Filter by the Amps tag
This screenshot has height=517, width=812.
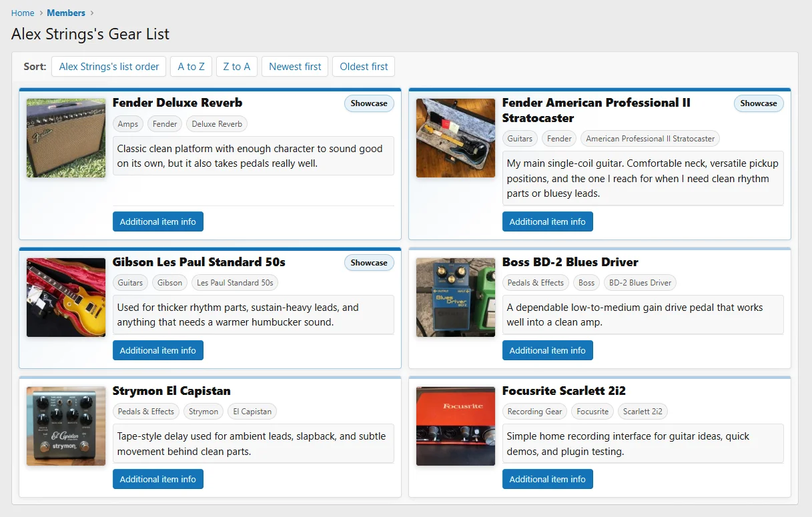(x=128, y=124)
